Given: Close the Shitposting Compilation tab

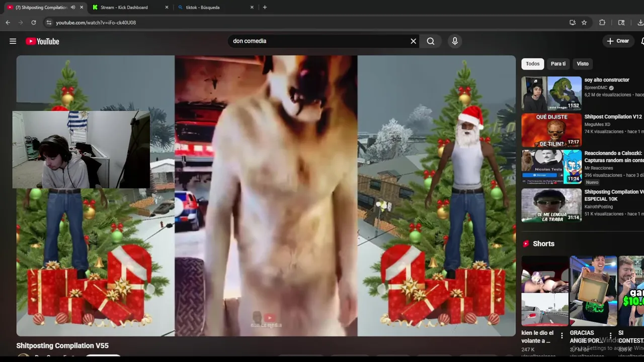Looking at the screenshot, I should pyautogui.click(x=82, y=7).
